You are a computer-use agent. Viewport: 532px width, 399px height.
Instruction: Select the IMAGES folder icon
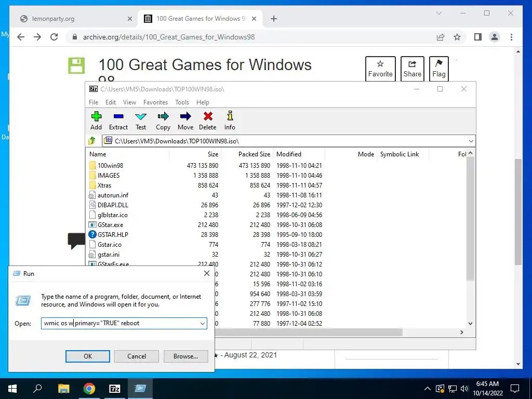coord(92,176)
